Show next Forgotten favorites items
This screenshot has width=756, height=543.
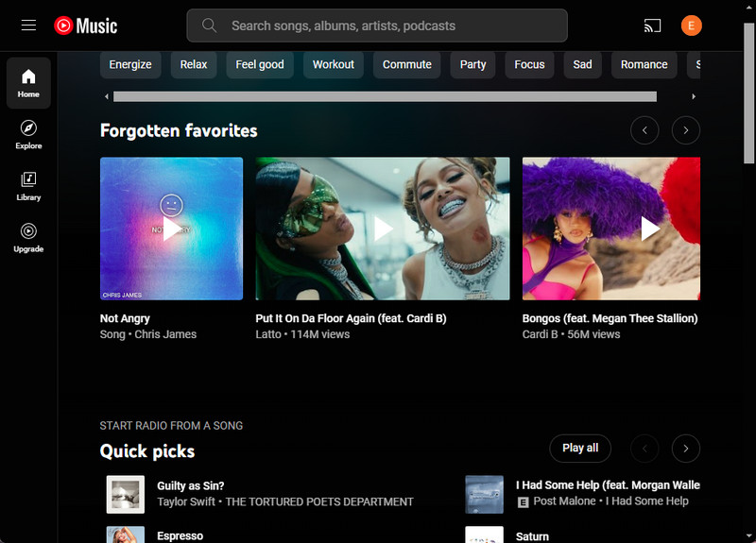click(686, 130)
